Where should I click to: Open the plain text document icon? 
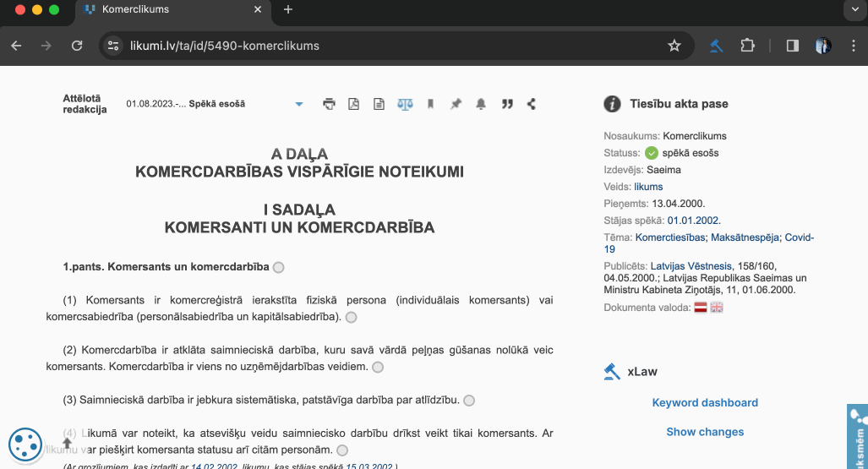point(379,104)
